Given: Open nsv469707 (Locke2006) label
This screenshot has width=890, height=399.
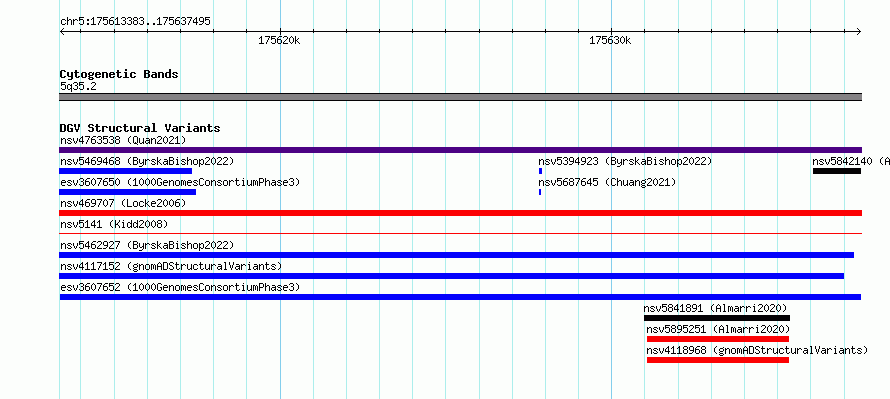Looking at the screenshot, I should [x=123, y=203].
